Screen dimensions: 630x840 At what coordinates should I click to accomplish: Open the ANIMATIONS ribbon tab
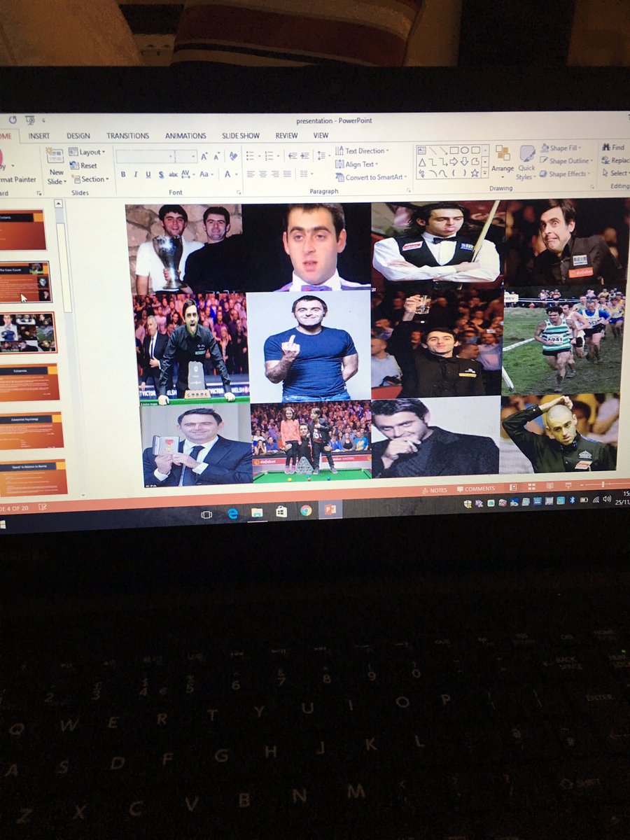185,136
